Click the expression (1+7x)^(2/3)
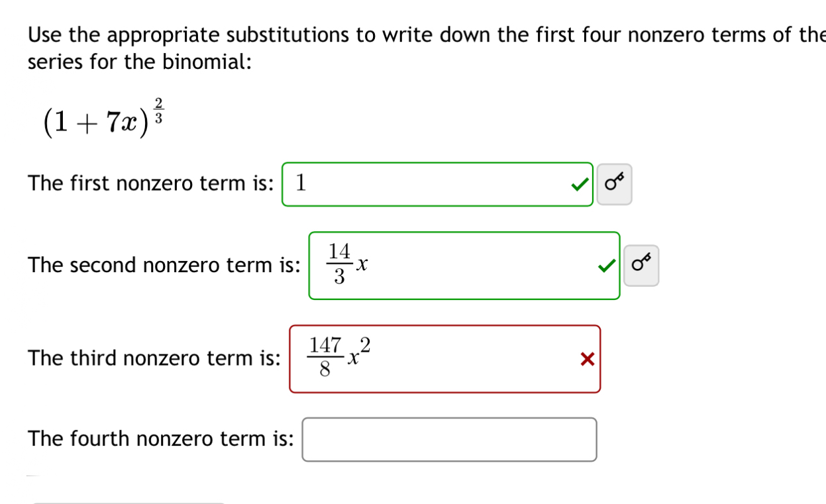 point(103,118)
